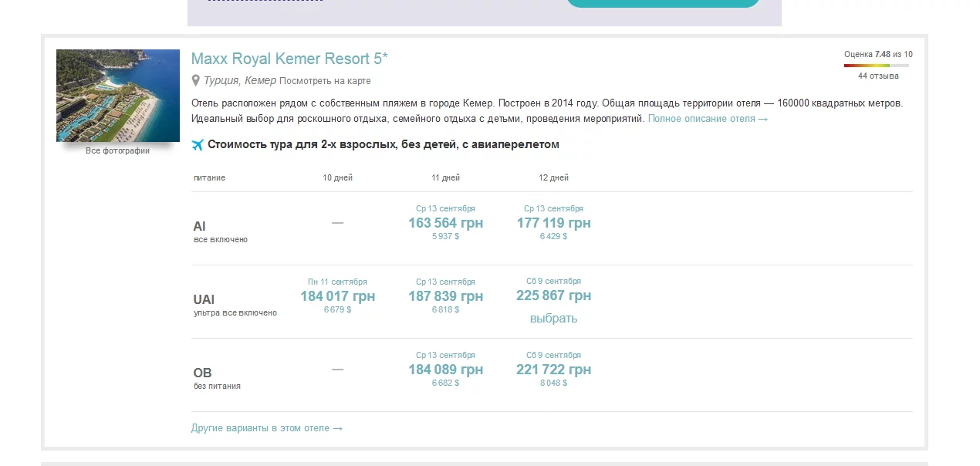Screen dimensions: 980x466
Task: Select the OB 12-day price 221 722 грн
Action: (x=553, y=370)
